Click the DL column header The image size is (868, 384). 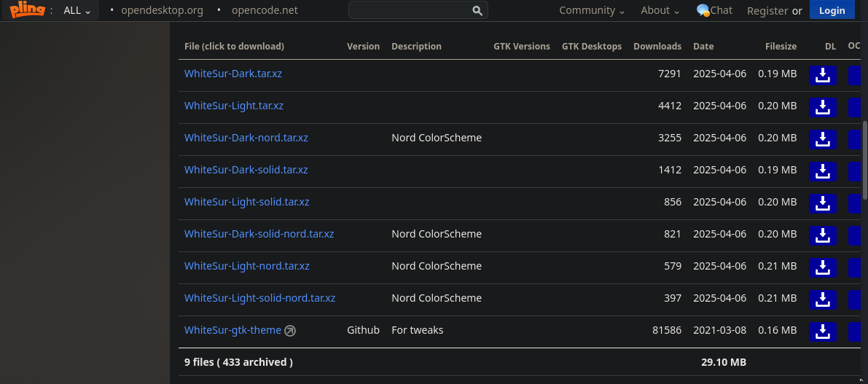830,47
